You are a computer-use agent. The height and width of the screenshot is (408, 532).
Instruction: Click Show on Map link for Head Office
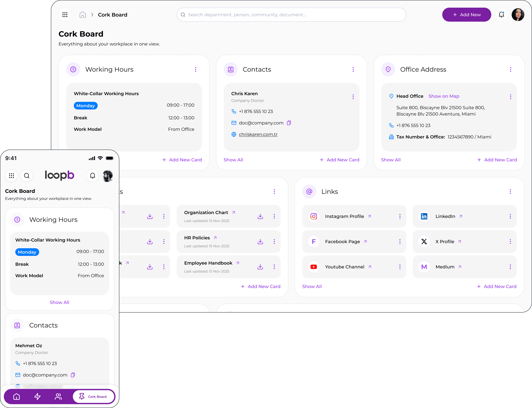pyautogui.click(x=444, y=96)
